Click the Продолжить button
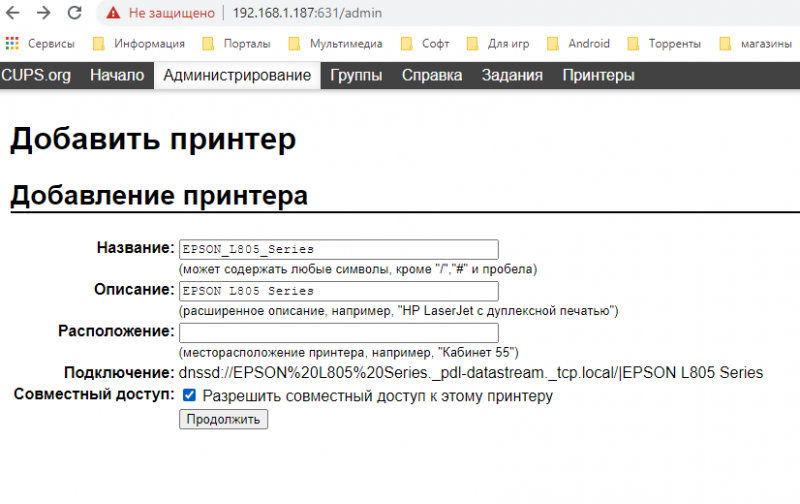Image resolution: width=800 pixels, height=504 pixels. (x=223, y=419)
